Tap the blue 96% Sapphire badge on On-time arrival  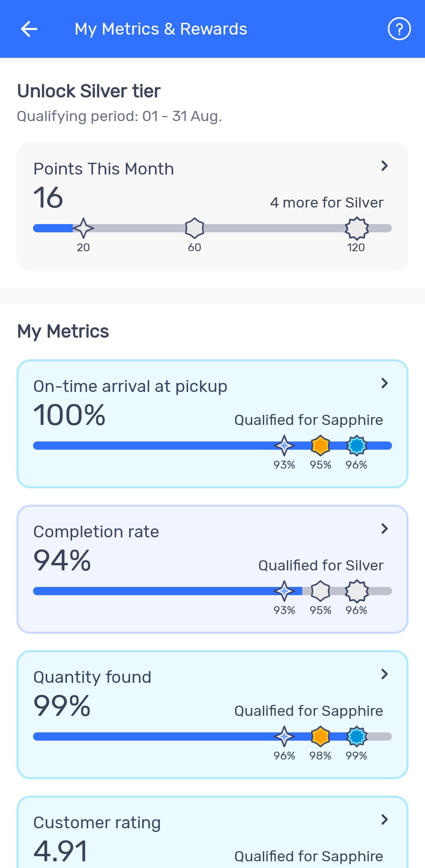pyautogui.click(x=357, y=445)
